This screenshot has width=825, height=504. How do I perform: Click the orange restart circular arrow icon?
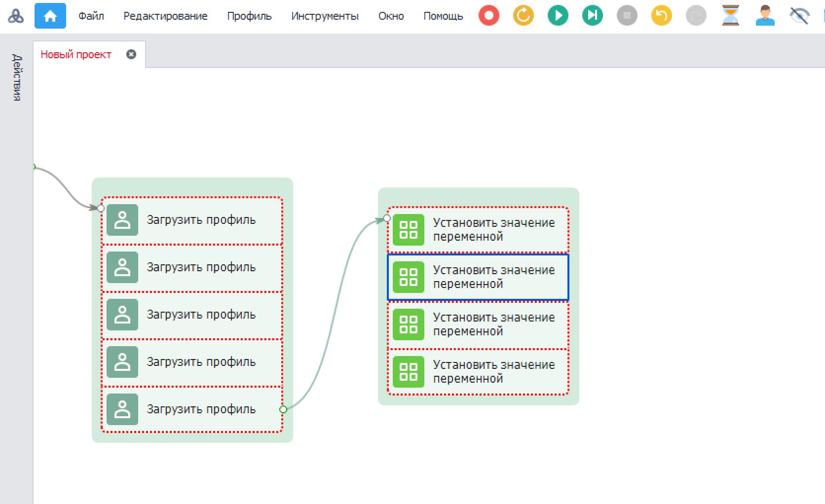pos(523,16)
